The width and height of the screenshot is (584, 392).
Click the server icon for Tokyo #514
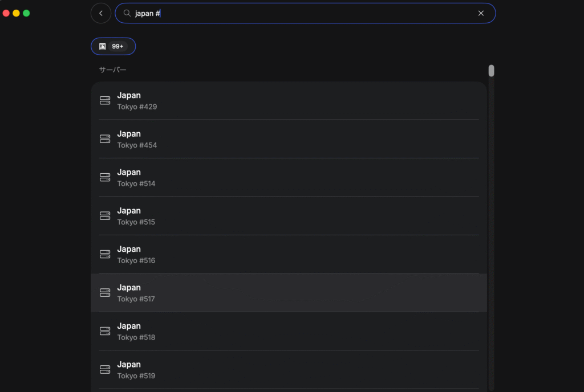click(105, 177)
